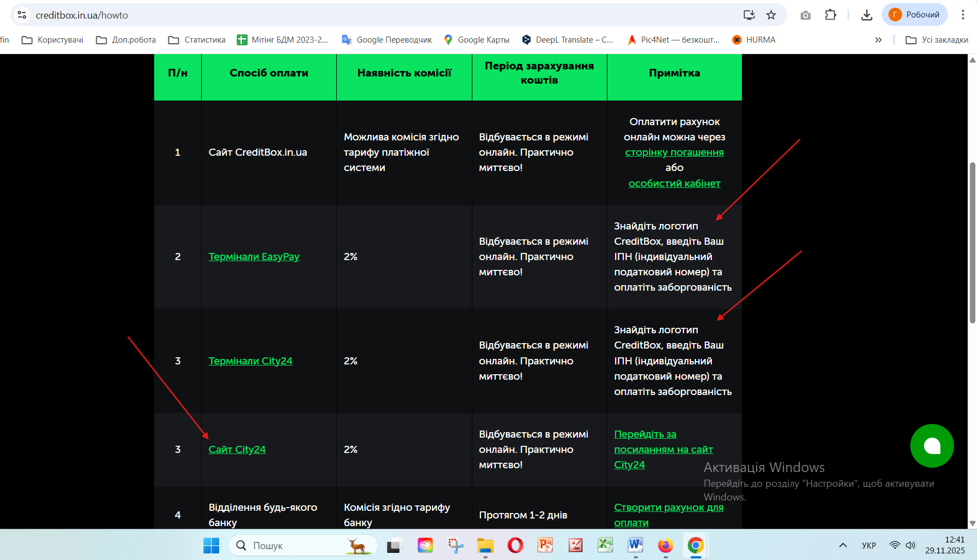
Task: Switch to Firefox on the taskbar
Action: pyautogui.click(x=665, y=545)
